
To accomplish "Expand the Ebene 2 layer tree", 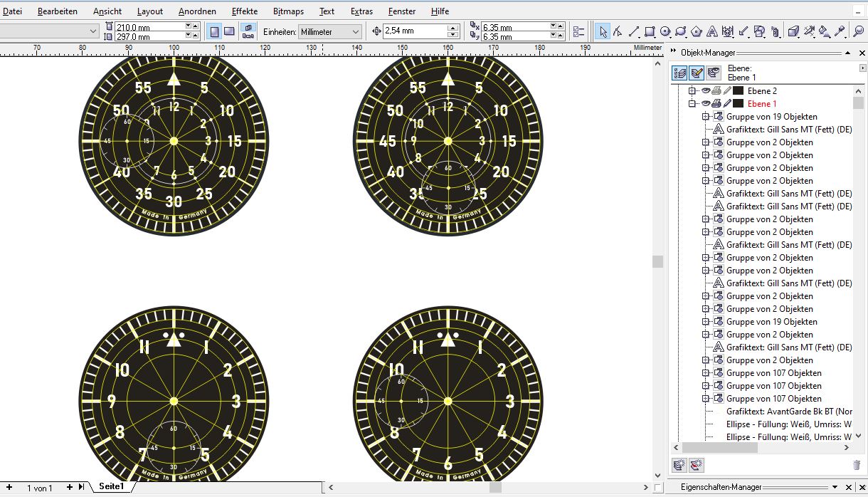I will coord(691,91).
